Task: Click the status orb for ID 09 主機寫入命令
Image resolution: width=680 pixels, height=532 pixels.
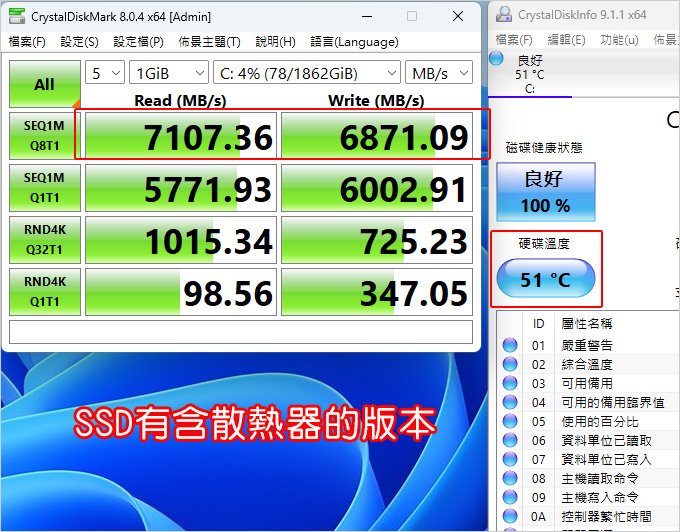Action: pos(510,497)
